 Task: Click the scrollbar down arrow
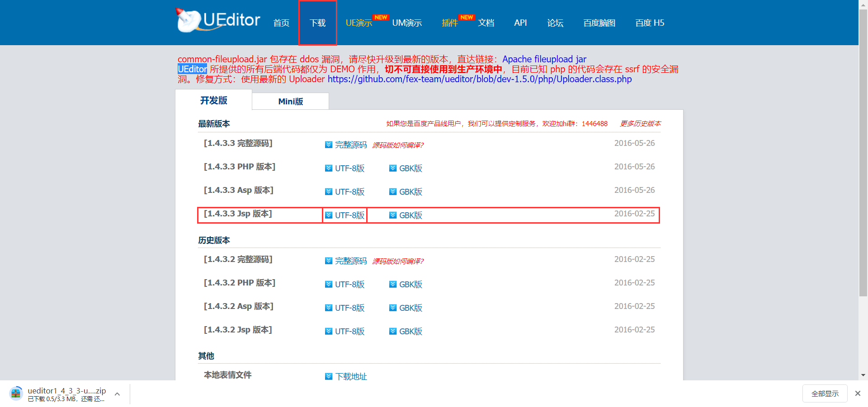click(863, 375)
